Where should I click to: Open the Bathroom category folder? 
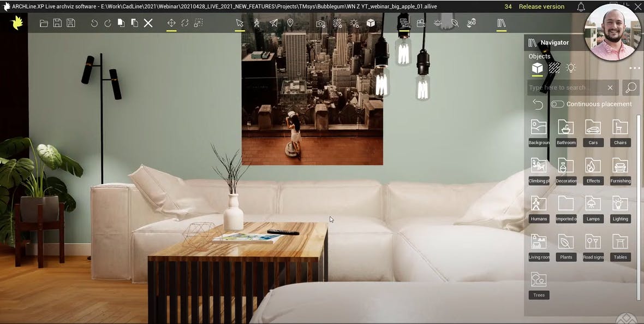(566, 132)
